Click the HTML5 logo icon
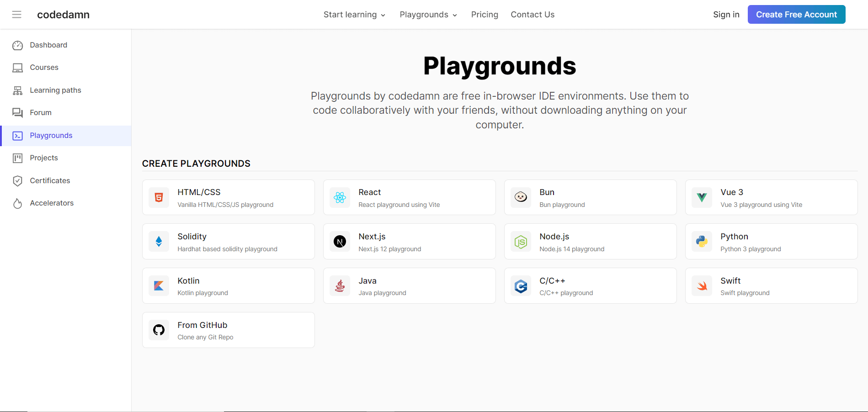The width and height of the screenshot is (868, 412). (159, 197)
